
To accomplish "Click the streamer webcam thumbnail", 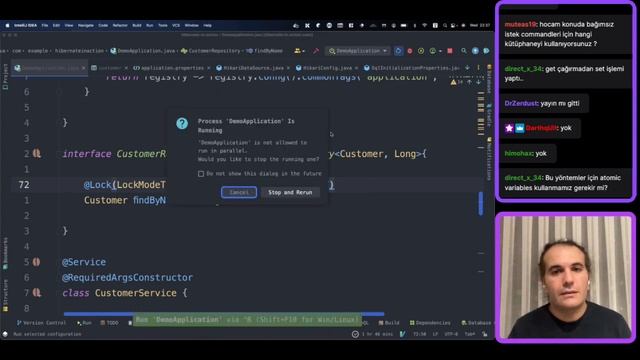I will point(565,278).
